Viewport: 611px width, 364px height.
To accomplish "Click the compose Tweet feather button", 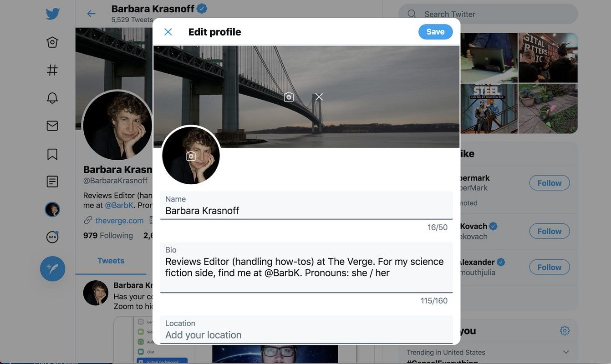I will pos(52,269).
